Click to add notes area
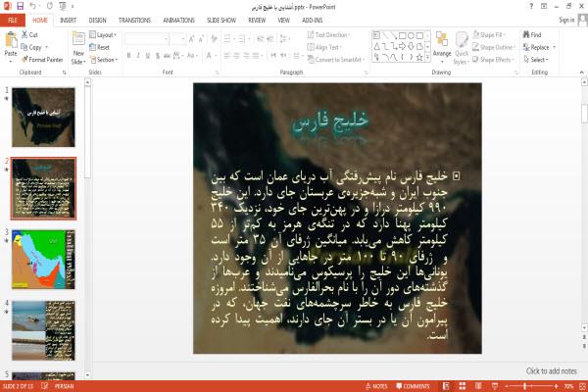The height and width of the screenshot is (392, 588). pyautogui.click(x=551, y=371)
